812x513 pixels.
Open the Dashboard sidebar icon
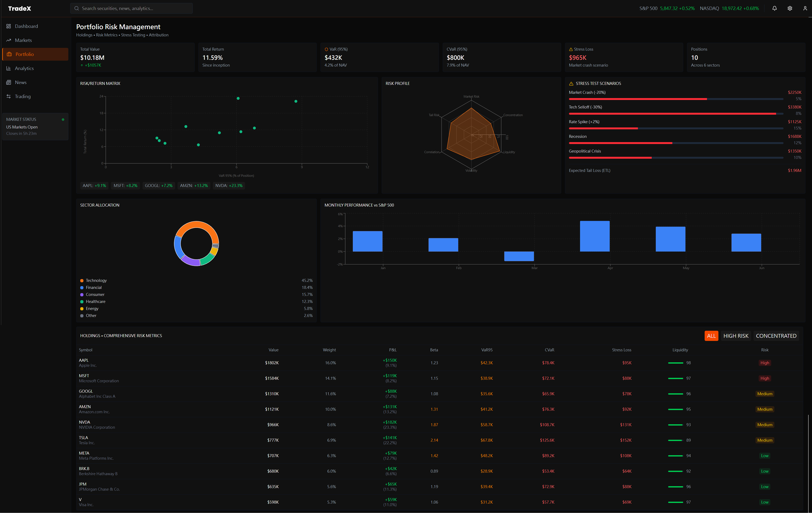9,26
